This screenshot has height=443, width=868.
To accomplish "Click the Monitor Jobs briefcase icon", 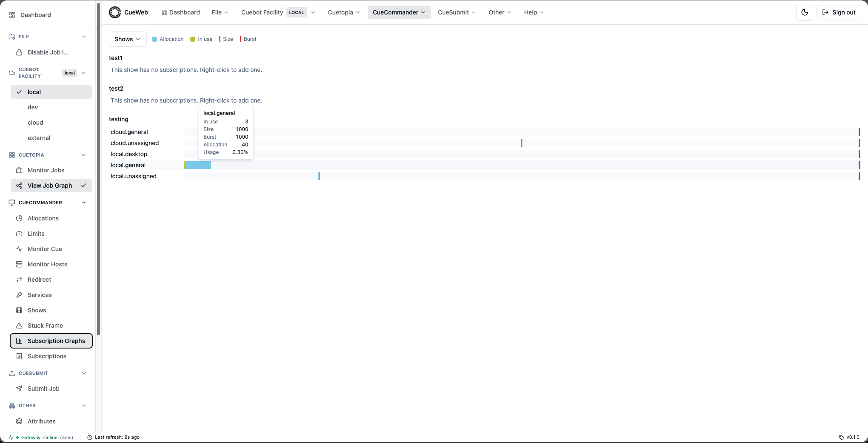I will click(19, 170).
